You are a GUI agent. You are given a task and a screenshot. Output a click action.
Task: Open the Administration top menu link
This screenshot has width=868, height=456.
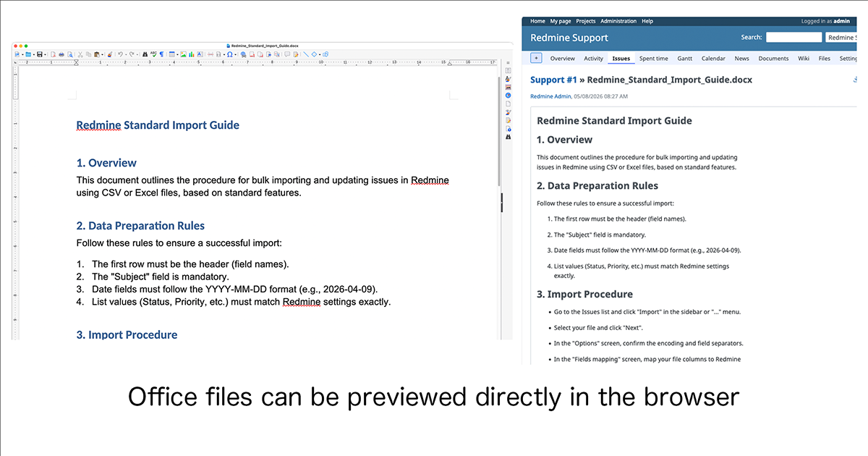coord(618,21)
